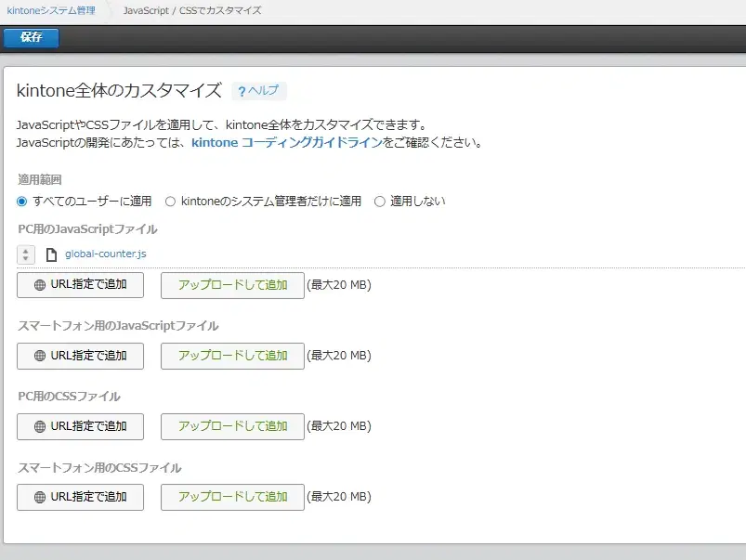Open the global-counter.js file link
This screenshot has width=746, height=560.
[106, 254]
